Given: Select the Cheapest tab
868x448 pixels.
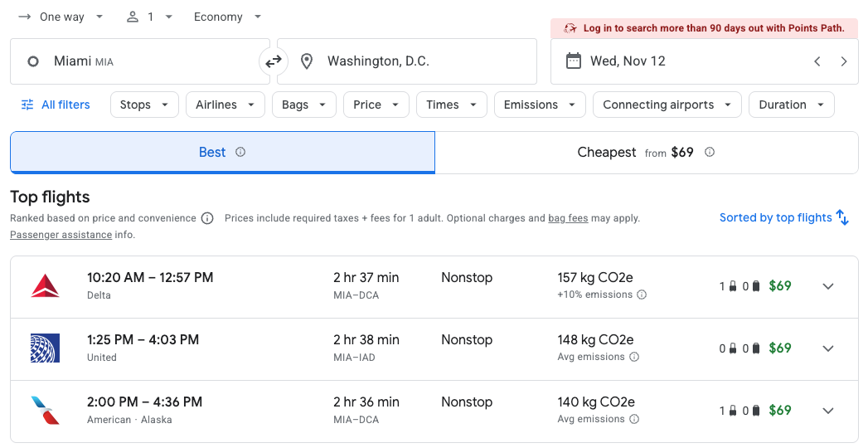Looking at the screenshot, I should tap(647, 153).
